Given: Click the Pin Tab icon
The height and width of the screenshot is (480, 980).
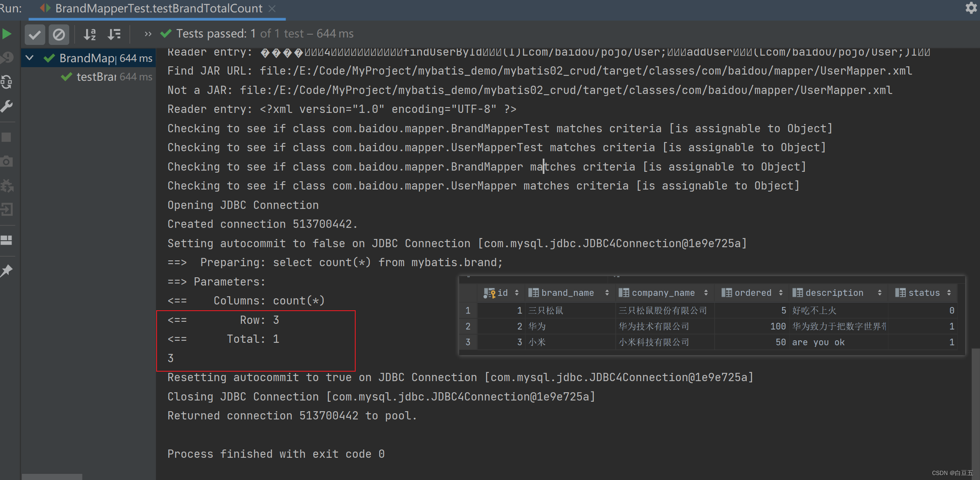Looking at the screenshot, I should point(7,271).
